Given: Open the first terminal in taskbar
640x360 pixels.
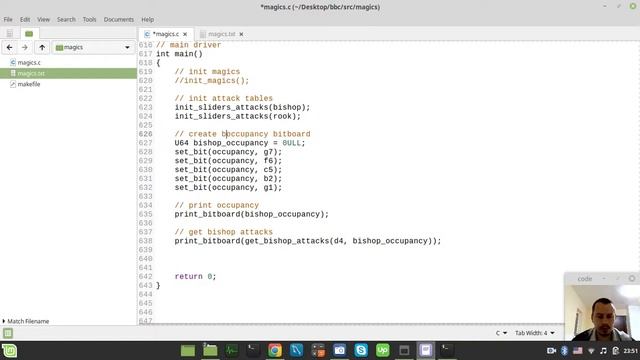Looking at the screenshot, I should click(253, 351).
